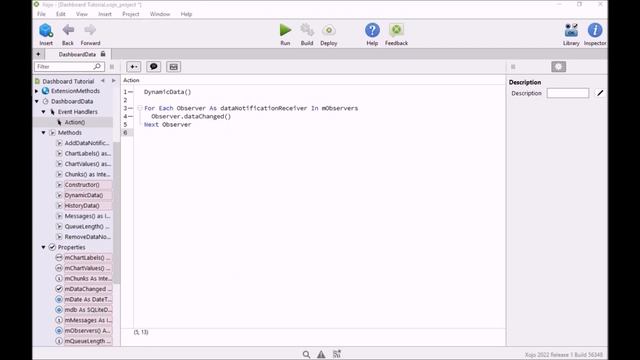Collapse the DashboardData node
Image resolution: width=640 pixels, height=360 pixels.
click(x=36, y=101)
